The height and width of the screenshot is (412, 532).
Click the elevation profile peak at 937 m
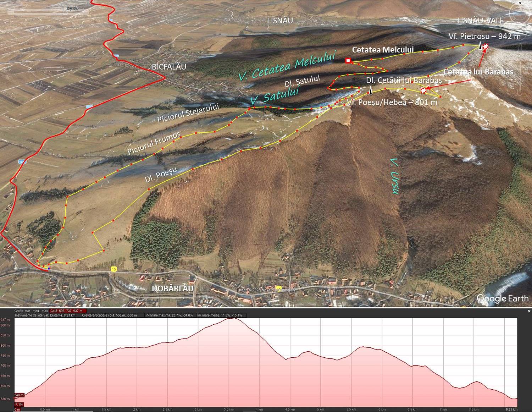[x=232, y=319]
